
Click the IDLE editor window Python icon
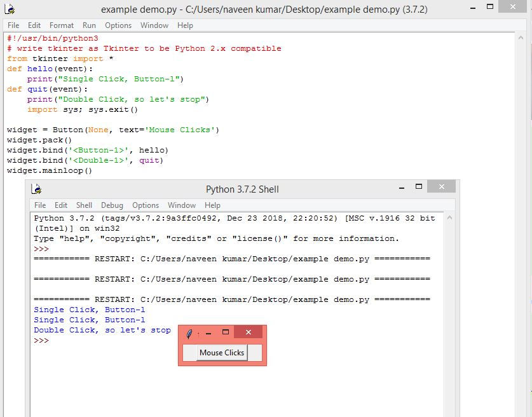(x=10, y=9)
